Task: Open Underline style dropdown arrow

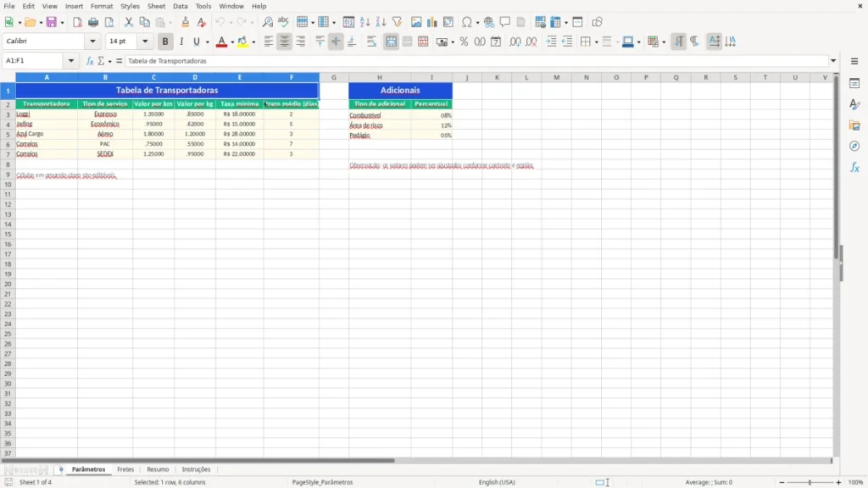Action: click(x=207, y=42)
